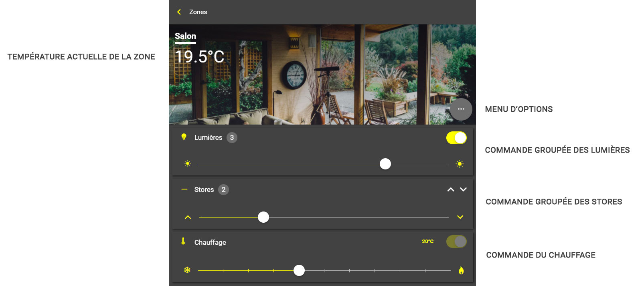Raise all blinds with white up chevron
This screenshot has height=286, width=644.
click(451, 189)
